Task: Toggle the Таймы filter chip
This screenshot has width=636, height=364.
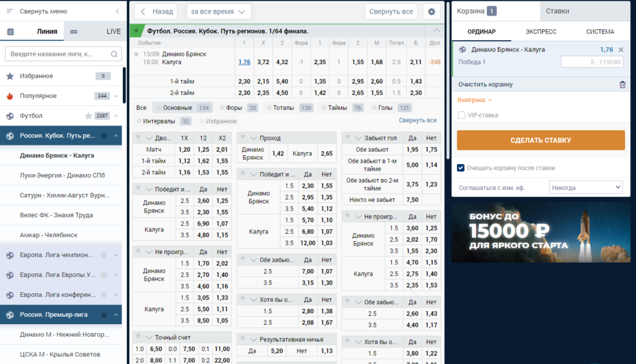Action: pyautogui.click(x=342, y=107)
